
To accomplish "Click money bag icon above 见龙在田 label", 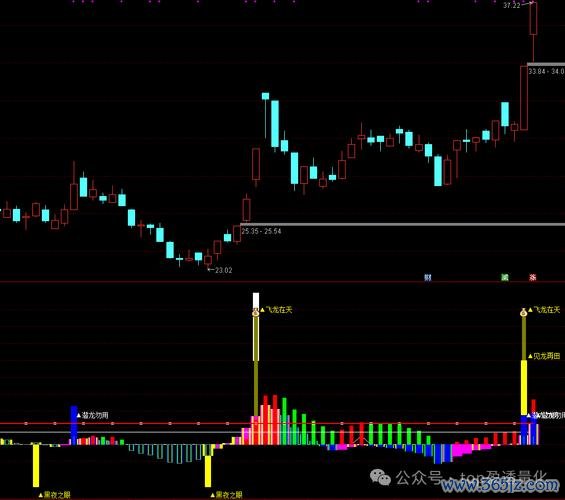I will coord(524,312).
